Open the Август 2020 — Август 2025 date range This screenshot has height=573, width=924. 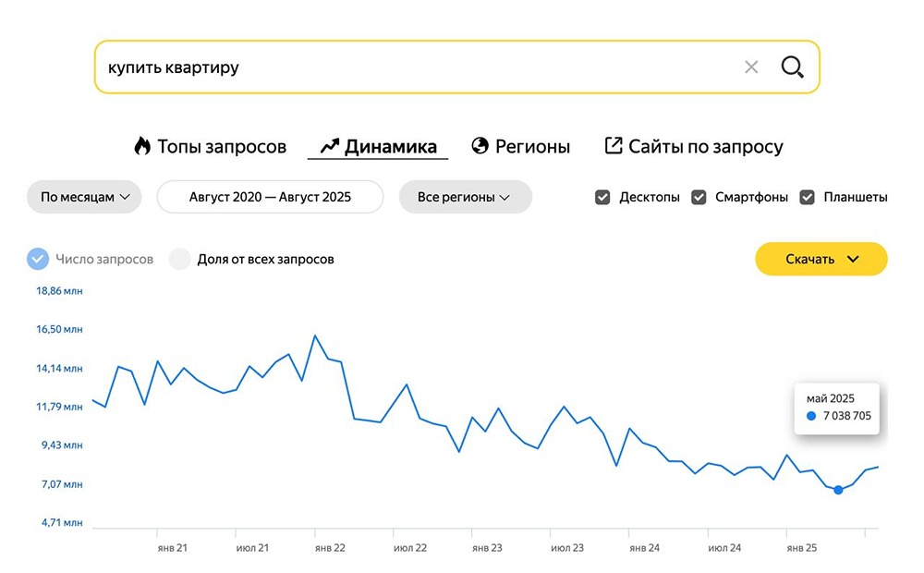tap(270, 197)
